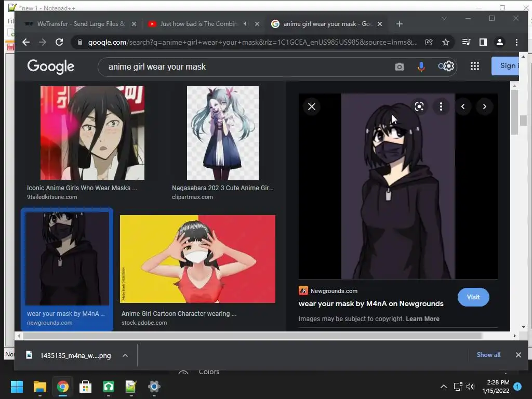The width and height of the screenshot is (532, 399).
Task: Search by image with the camera icon
Action: click(400, 67)
